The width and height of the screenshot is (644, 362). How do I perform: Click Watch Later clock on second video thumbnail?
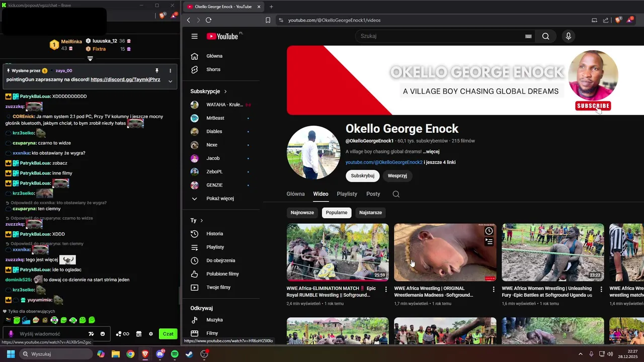[x=489, y=231]
